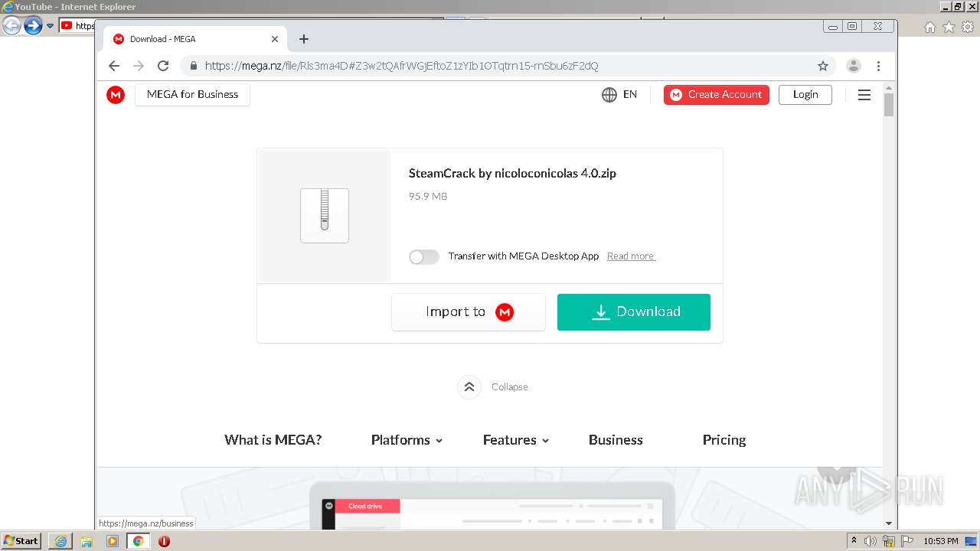Open the Pricing menu item
Viewport: 980px width, 551px height.
coord(724,440)
